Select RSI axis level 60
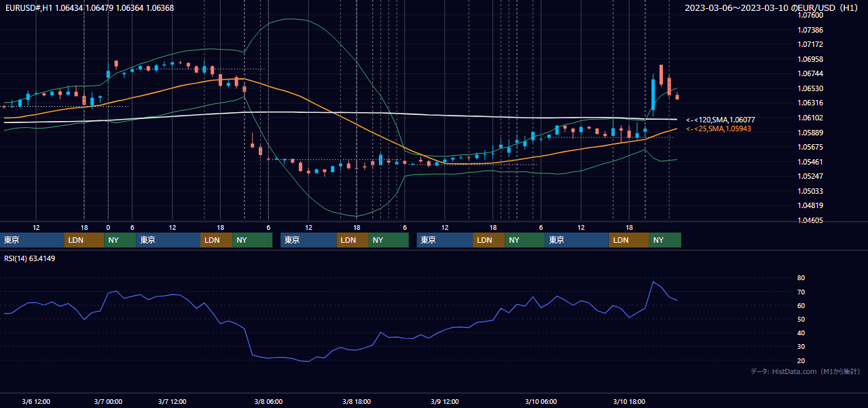This screenshot has width=868, height=408. [x=801, y=305]
